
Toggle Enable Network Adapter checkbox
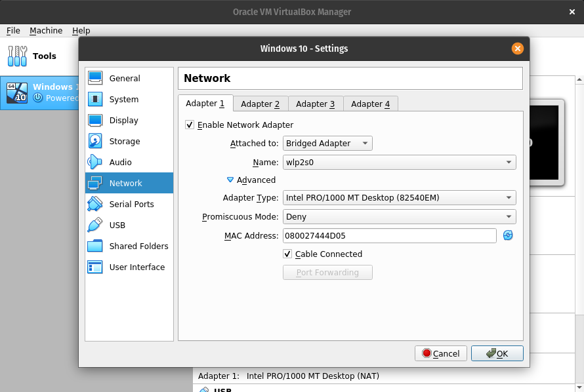point(190,125)
